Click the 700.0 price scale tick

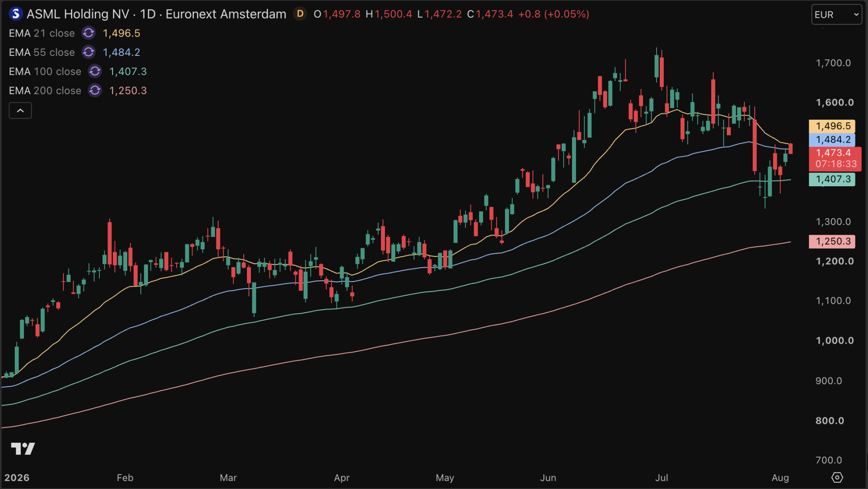tap(829, 460)
